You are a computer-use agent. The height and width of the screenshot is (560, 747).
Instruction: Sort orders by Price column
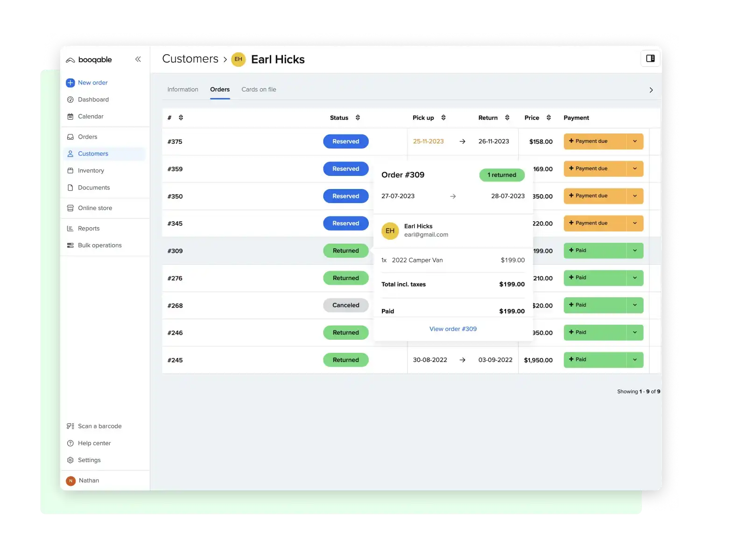coord(549,118)
